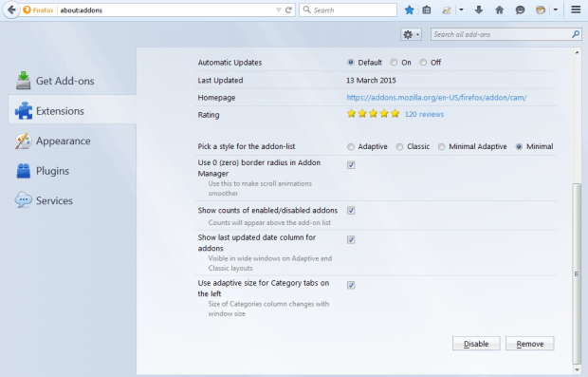Show address bar history dropdown
Screen dimensions: 588x377
279,10
